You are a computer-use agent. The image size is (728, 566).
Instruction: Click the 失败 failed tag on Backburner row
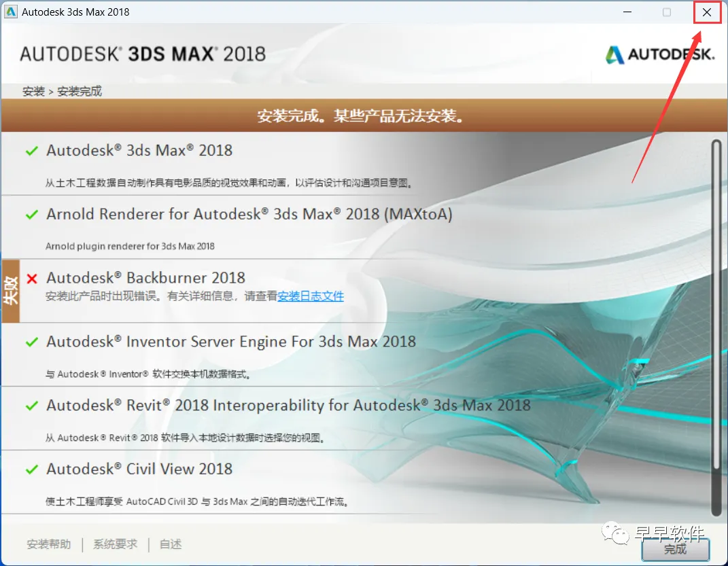tap(10, 291)
